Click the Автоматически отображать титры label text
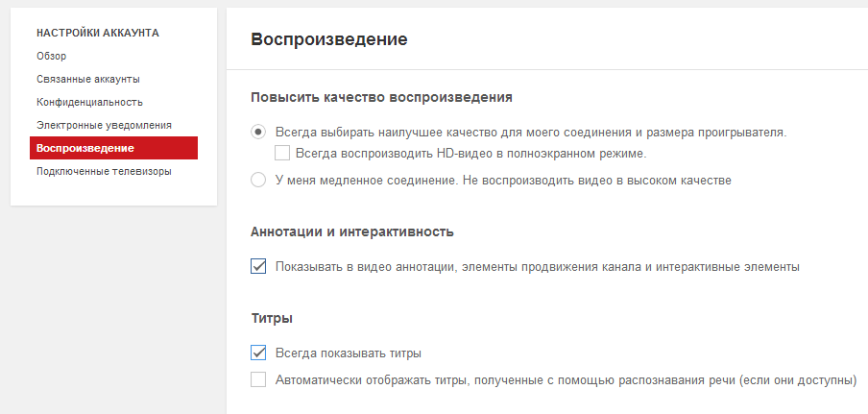This screenshot has width=868, height=414. pos(565,379)
